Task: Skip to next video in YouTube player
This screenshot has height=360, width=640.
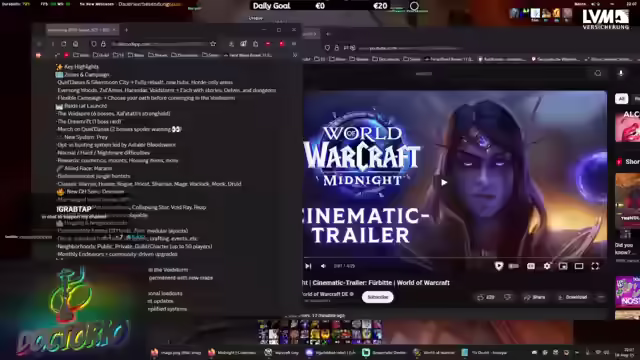Action: 308,266
